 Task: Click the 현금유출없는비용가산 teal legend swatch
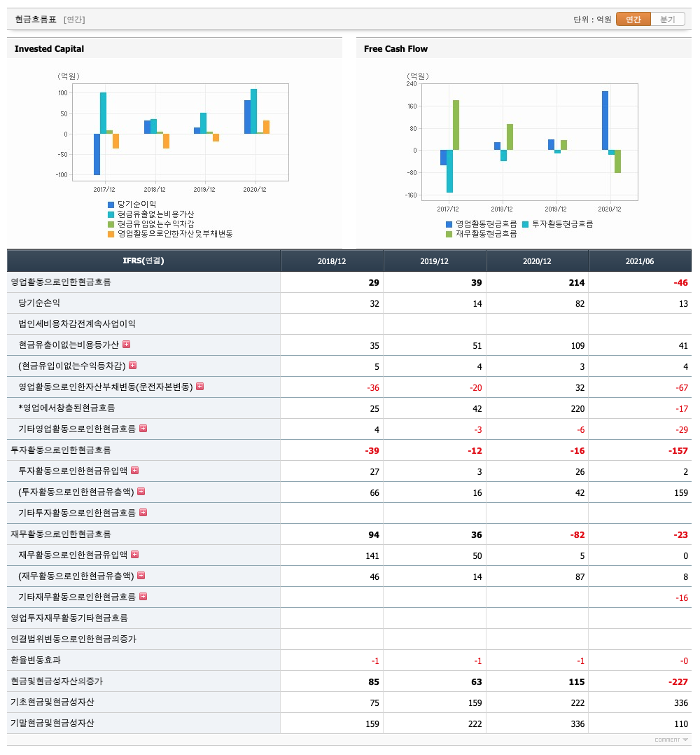tap(111, 214)
